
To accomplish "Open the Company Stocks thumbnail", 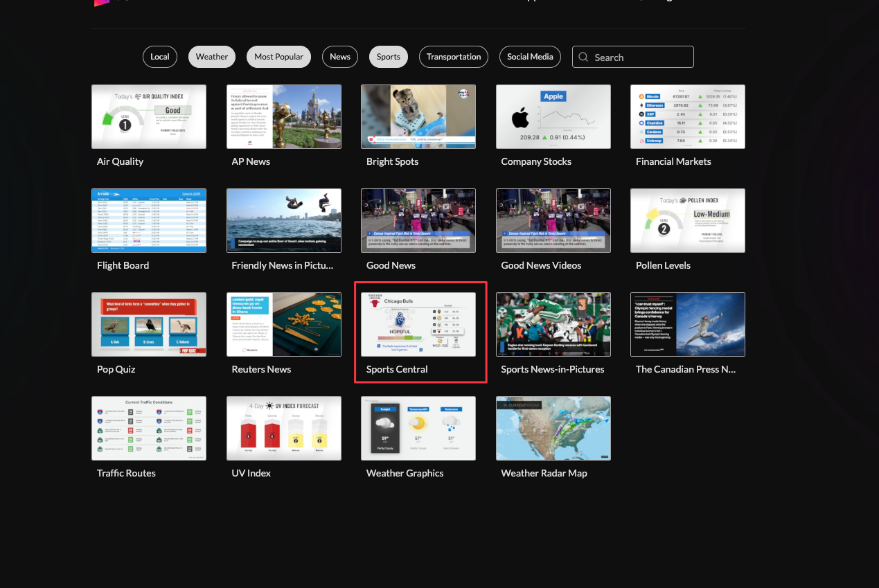I will tap(553, 116).
